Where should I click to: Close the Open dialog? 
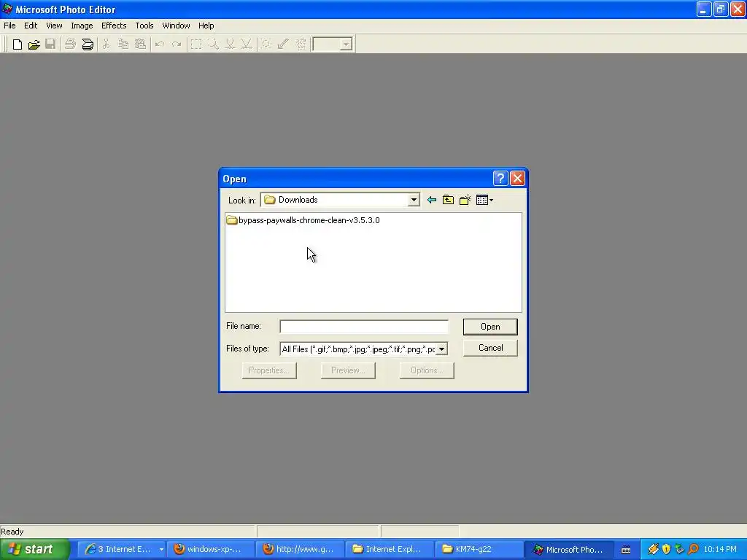click(517, 179)
